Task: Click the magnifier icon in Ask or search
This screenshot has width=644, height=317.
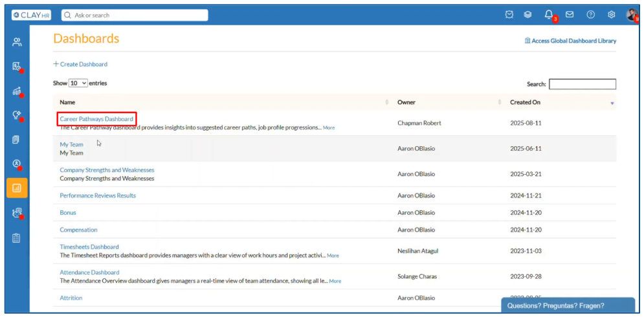Action: 68,15
